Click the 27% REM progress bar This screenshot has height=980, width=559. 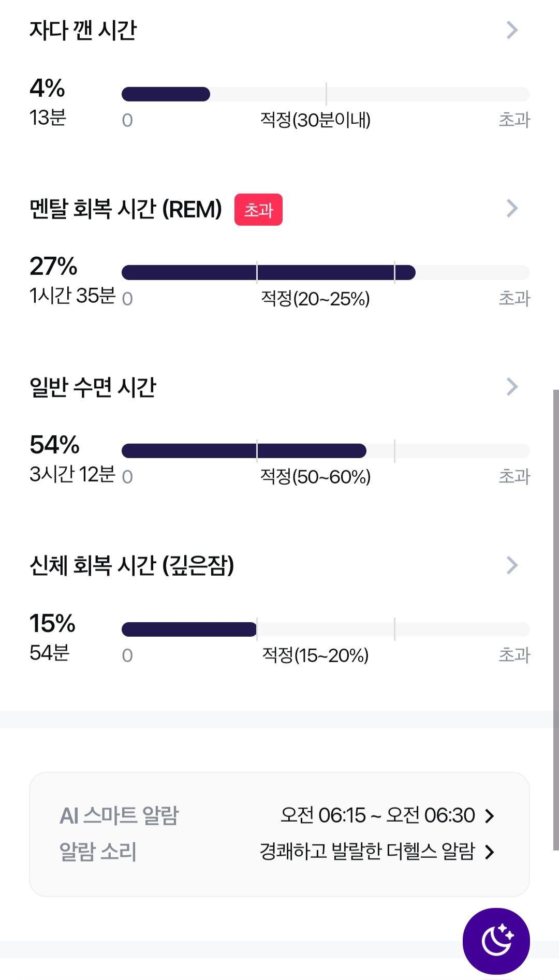pyautogui.click(x=326, y=272)
